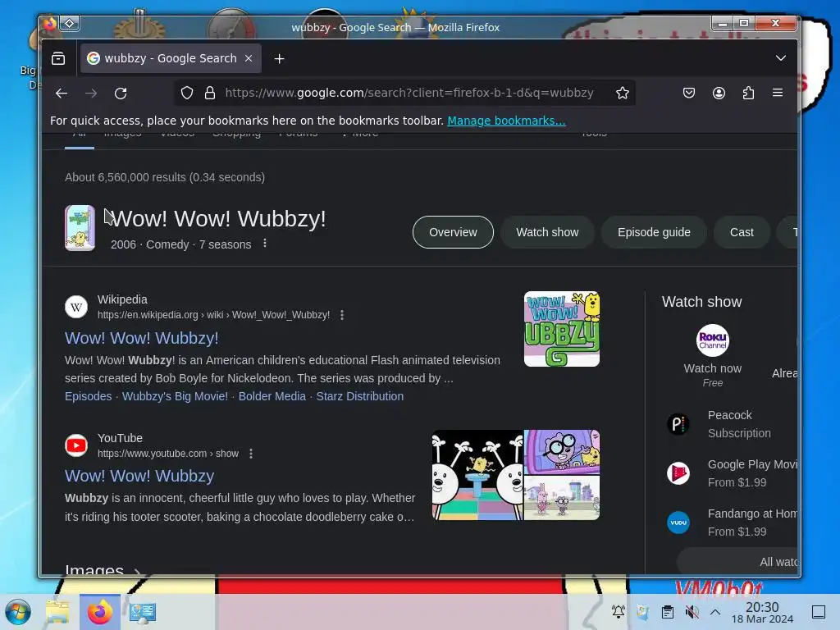Open Firefox View tab overview icon
The height and width of the screenshot is (630, 840).
(58, 58)
